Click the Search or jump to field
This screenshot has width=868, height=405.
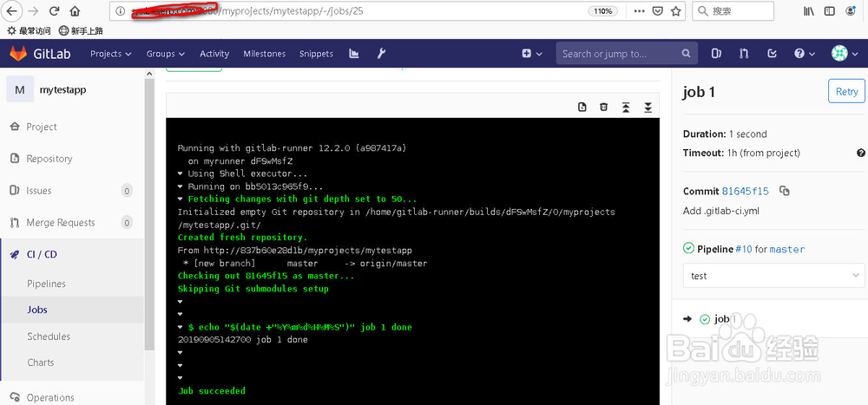click(x=626, y=54)
